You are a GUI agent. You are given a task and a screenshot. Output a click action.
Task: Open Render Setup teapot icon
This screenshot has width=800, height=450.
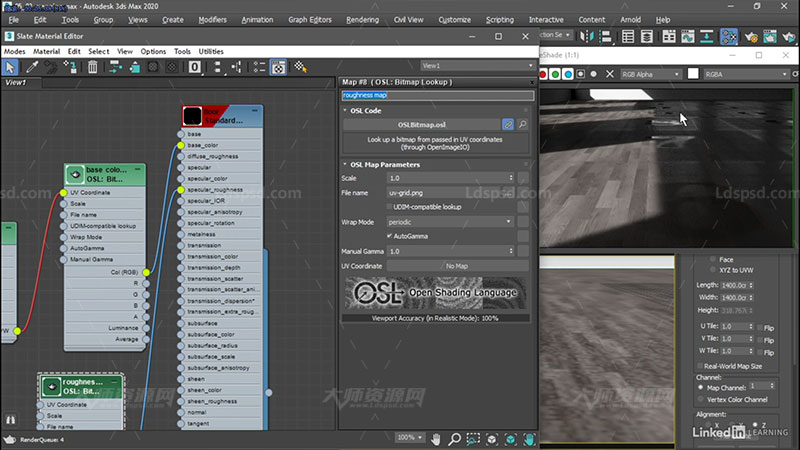(751, 37)
